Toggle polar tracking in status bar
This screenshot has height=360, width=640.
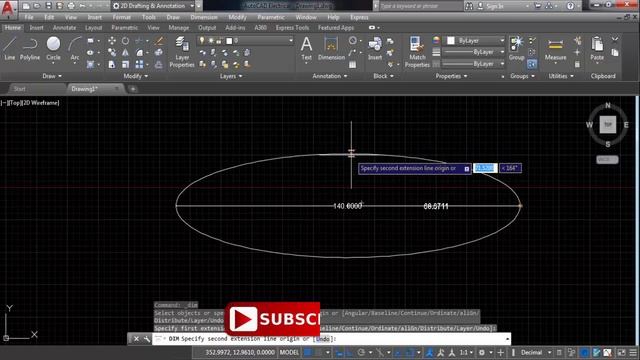point(361,352)
